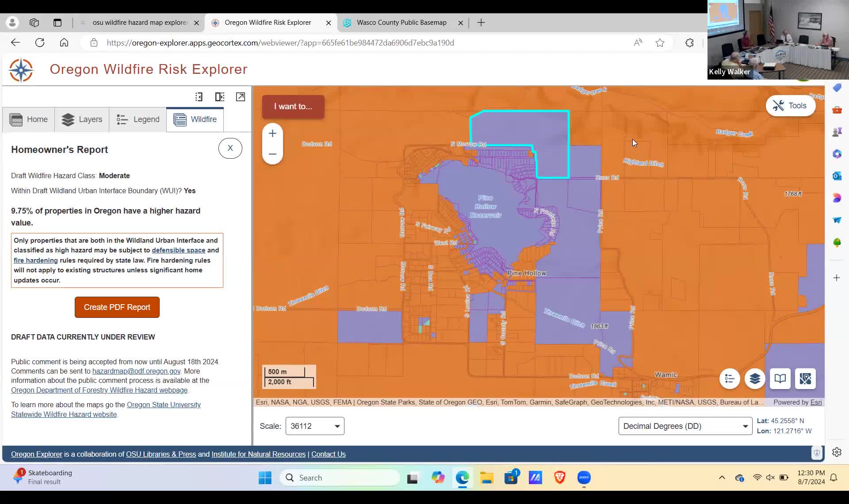
Task: Show the map legend round button
Action: click(730, 378)
